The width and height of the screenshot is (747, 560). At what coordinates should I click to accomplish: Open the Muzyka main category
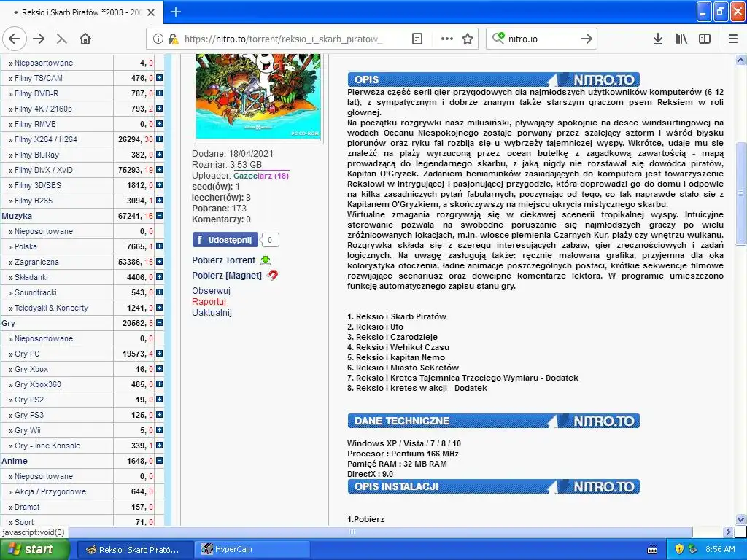[x=17, y=216]
